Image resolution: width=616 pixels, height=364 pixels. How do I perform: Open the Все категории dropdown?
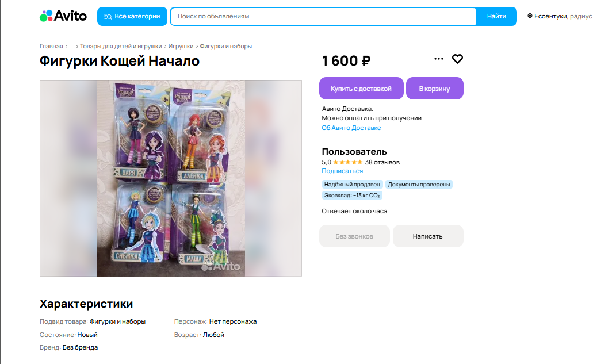pyautogui.click(x=132, y=17)
